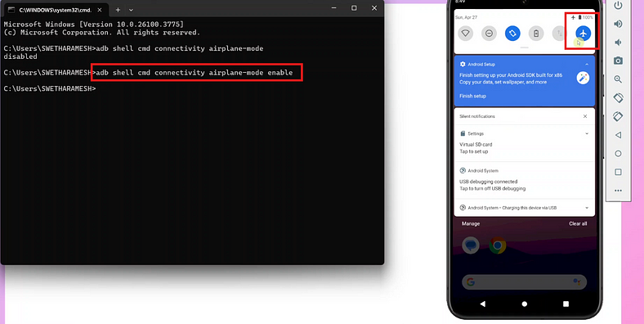Viewport: 644px width, 324px height.
Task: Open a new terminal tab with plus
Action: [x=118, y=10]
